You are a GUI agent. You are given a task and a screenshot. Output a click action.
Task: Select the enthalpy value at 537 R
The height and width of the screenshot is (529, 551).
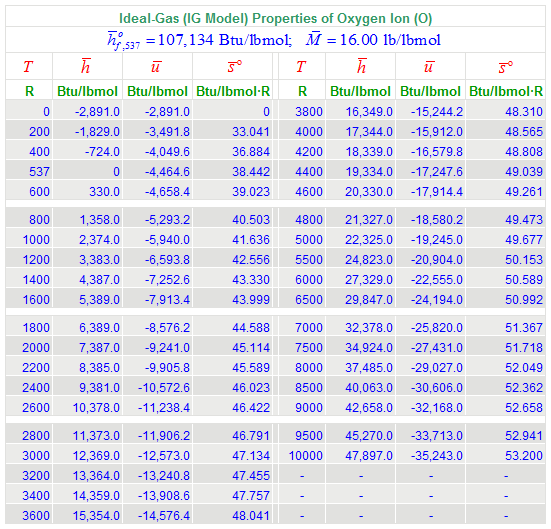pyautogui.click(x=116, y=172)
